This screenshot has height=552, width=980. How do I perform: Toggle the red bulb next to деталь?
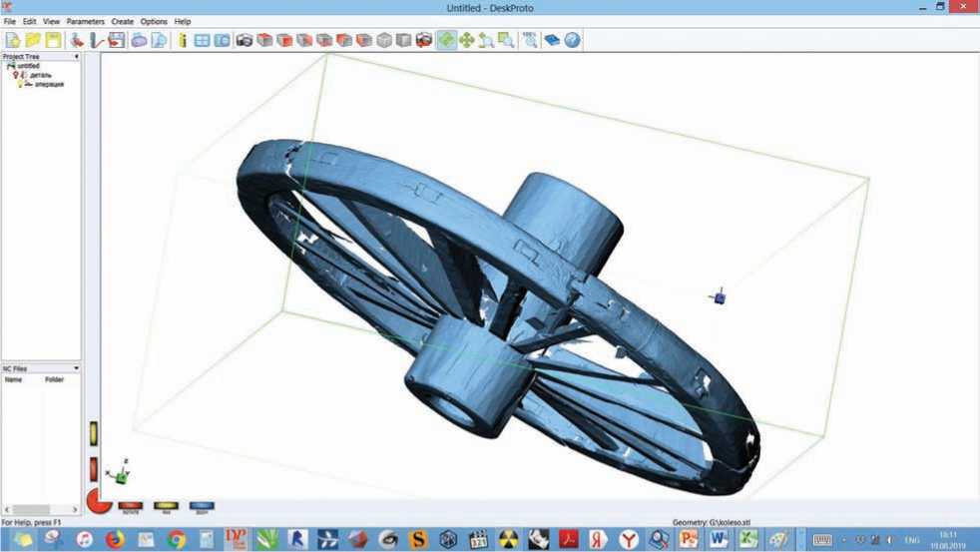pyautogui.click(x=16, y=75)
